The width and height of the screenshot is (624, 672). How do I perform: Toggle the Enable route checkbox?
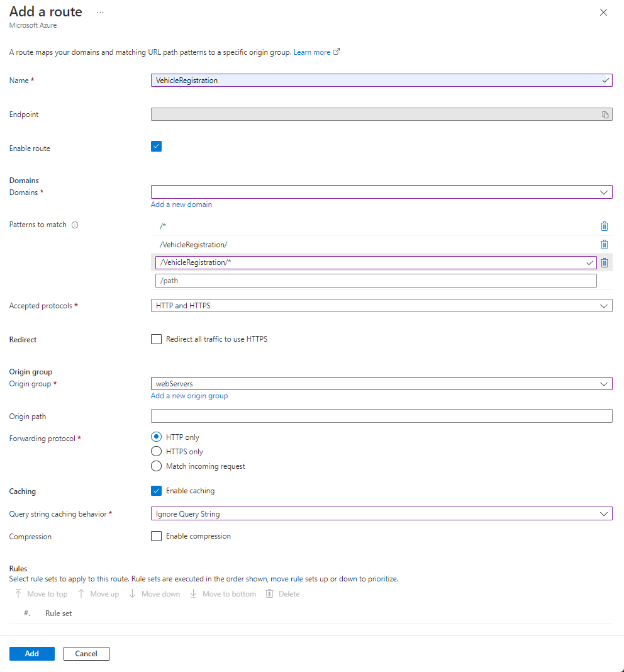[157, 147]
